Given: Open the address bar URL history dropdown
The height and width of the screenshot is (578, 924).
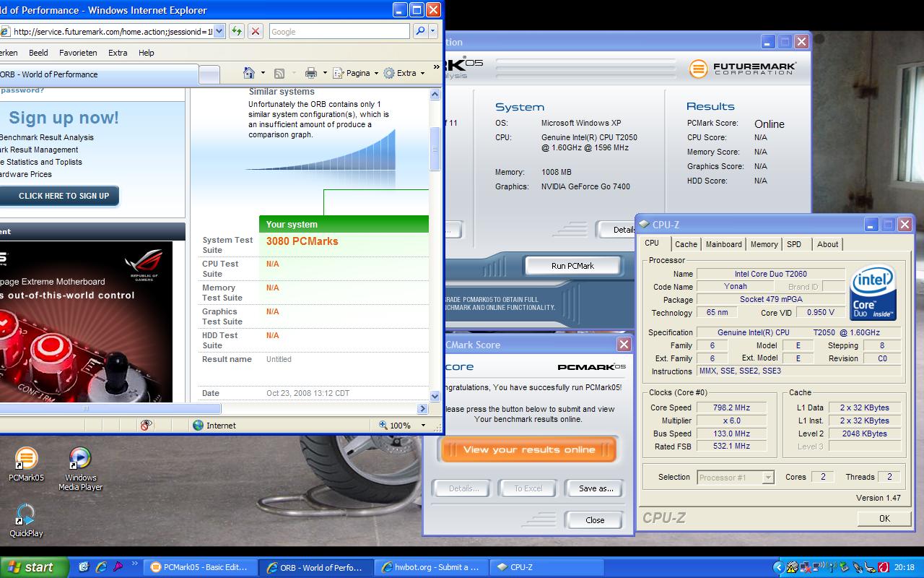Looking at the screenshot, I should tap(219, 31).
